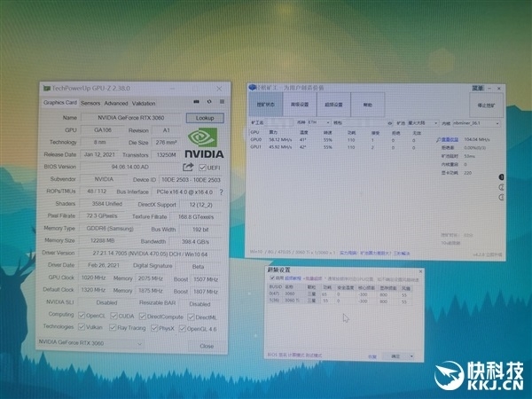Click the Driver Version 27.21.14.7005 value

[x=150, y=254]
